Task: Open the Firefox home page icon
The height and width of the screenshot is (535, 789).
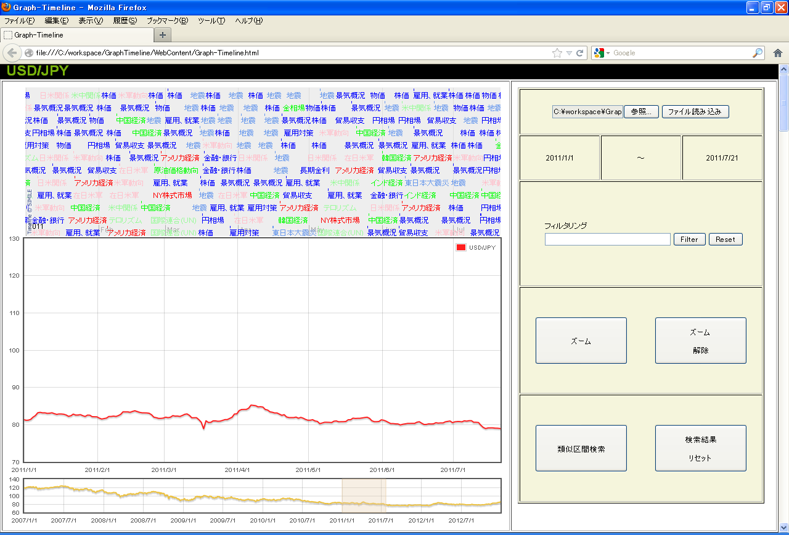Action: pyautogui.click(x=777, y=53)
